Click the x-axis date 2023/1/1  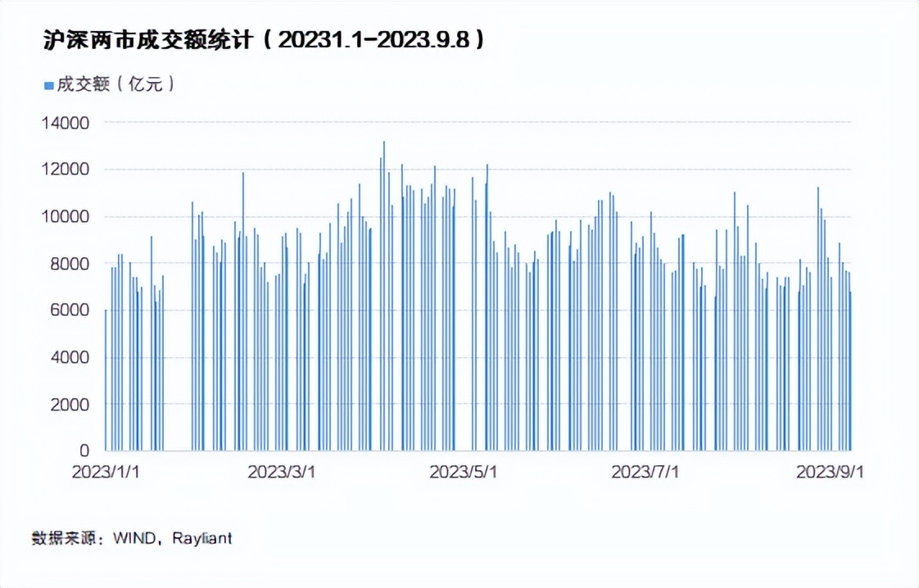click(106, 472)
